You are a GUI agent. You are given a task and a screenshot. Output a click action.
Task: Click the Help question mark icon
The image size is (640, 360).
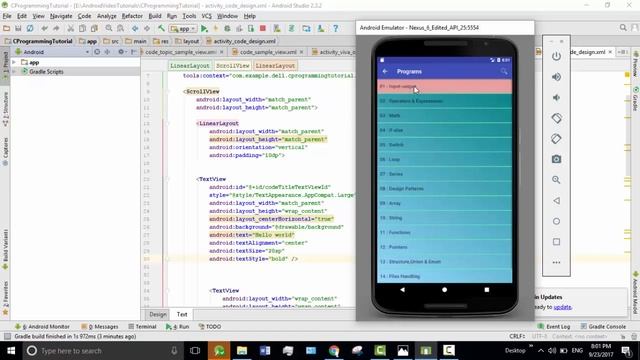336,29
